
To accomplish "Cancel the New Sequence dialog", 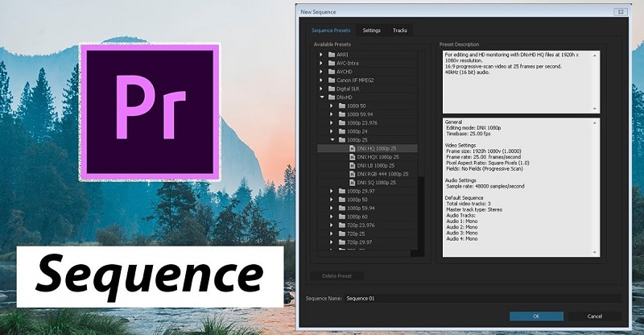I will [x=595, y=316].
